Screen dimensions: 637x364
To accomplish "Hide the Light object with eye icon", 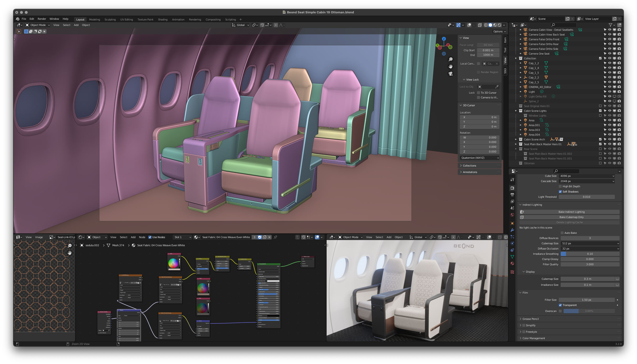I will pos(610,92).
